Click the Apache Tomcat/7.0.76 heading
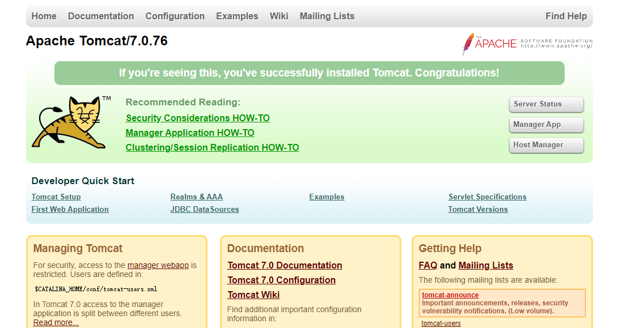 pyautogui.click(x=97, y=41)
